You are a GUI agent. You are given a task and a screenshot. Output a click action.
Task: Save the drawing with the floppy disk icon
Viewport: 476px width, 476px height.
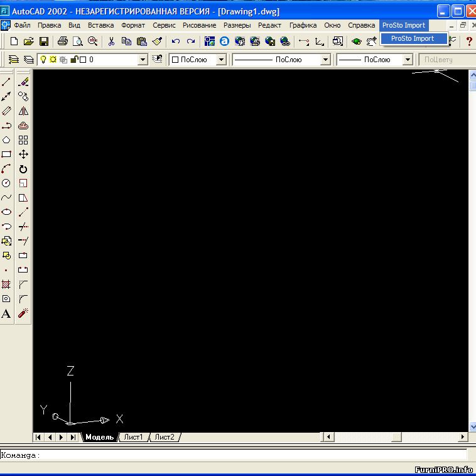(44, 41)
